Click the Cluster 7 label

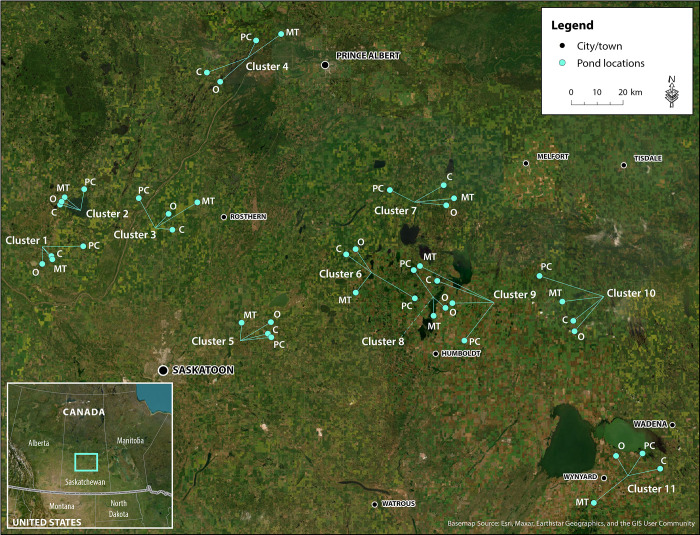[396, 210]
